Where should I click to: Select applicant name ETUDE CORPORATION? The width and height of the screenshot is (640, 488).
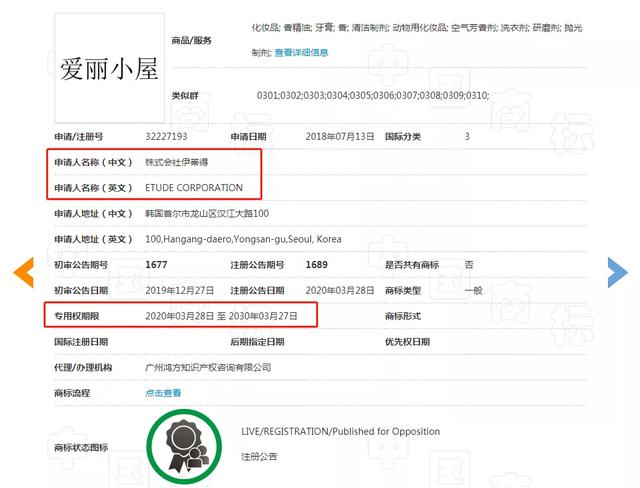click(194, 188)
